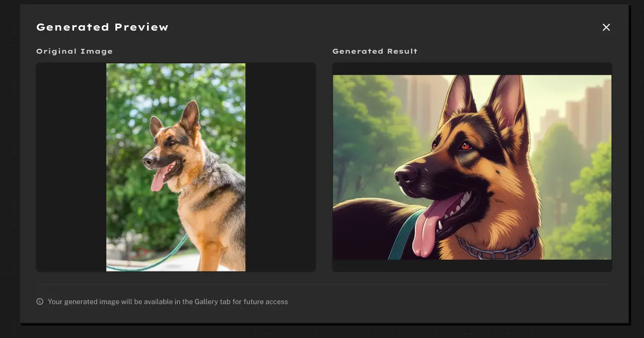
Task: Click the dog's red eye in generated result
Action: [465, 146]
